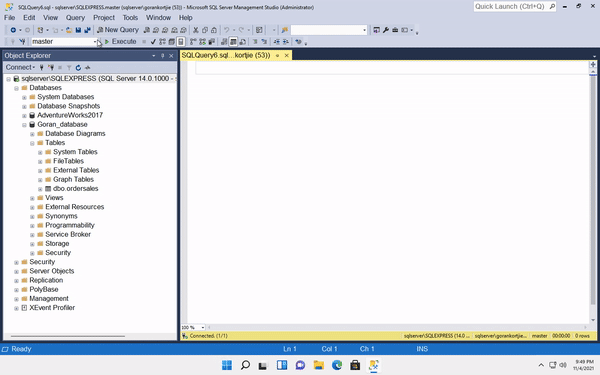Collapse the Tables folder node

tap(32, 143)
